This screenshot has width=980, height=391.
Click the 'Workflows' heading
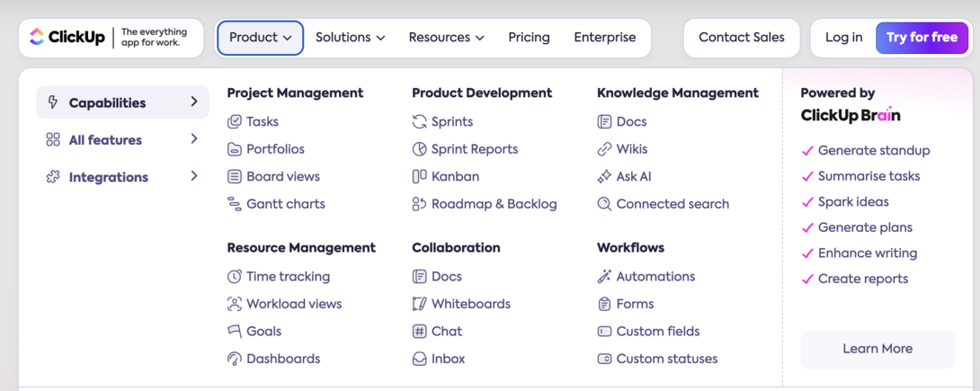coord(630,248)
